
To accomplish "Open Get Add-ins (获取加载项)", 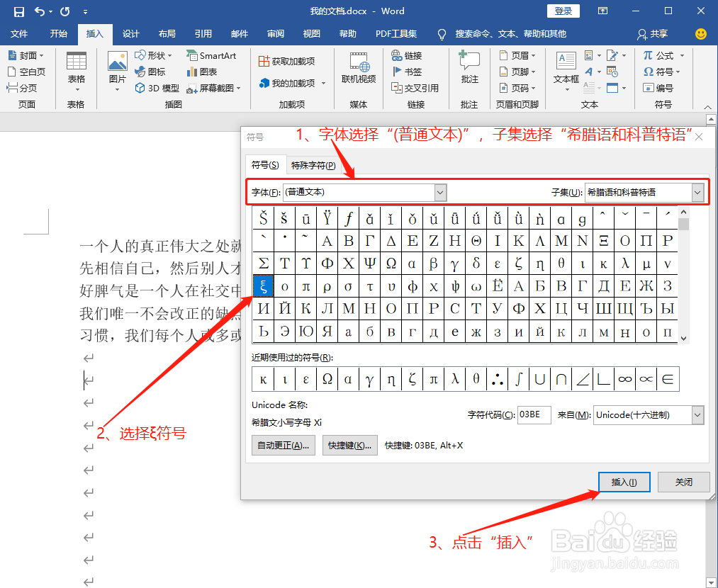I will (x=287, y=61).
